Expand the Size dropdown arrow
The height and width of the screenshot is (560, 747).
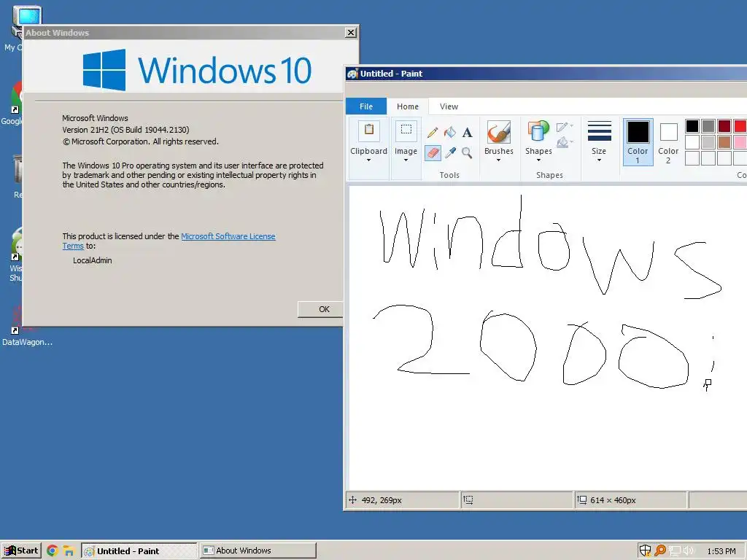(x=600, y=160)
